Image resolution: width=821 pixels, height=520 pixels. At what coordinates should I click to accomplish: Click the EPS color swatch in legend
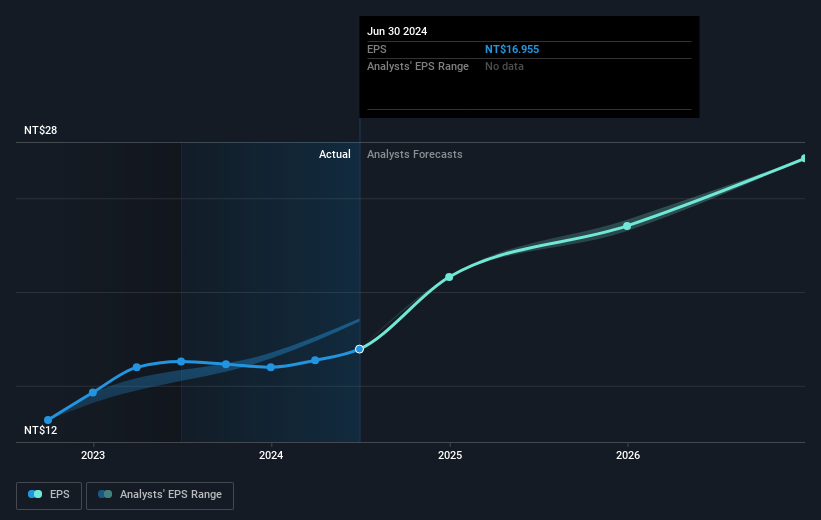[x=35, y=494]
